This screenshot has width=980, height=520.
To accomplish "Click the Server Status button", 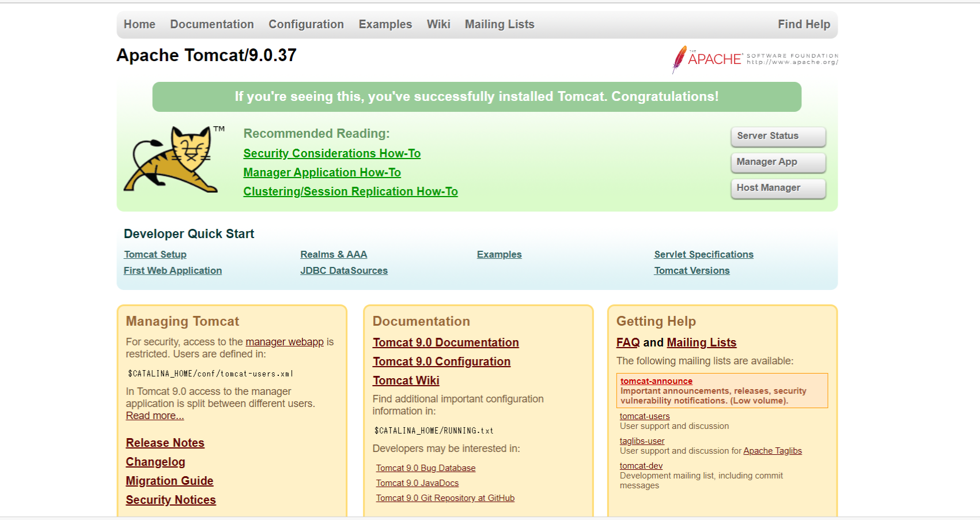I will tap(778, 136).
